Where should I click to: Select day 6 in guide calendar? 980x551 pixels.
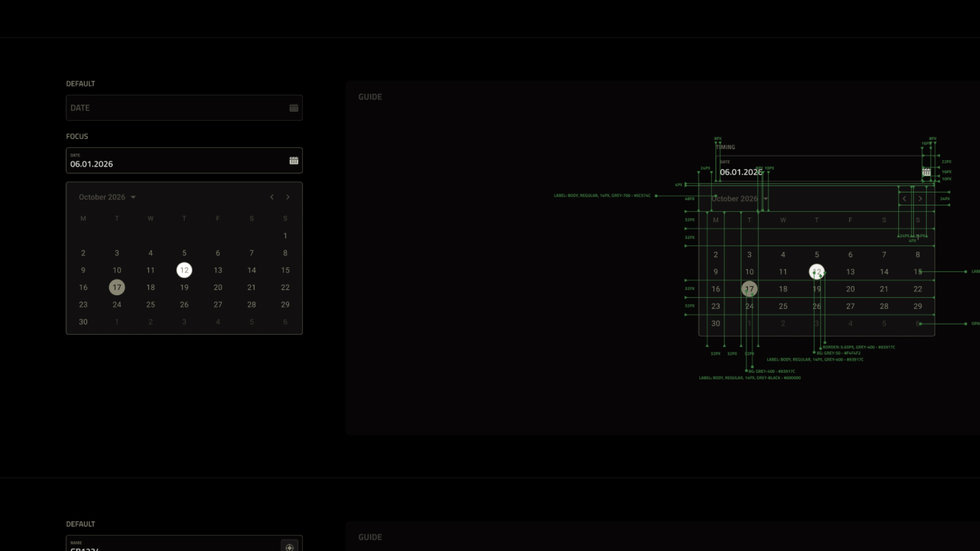pos(850,255)
